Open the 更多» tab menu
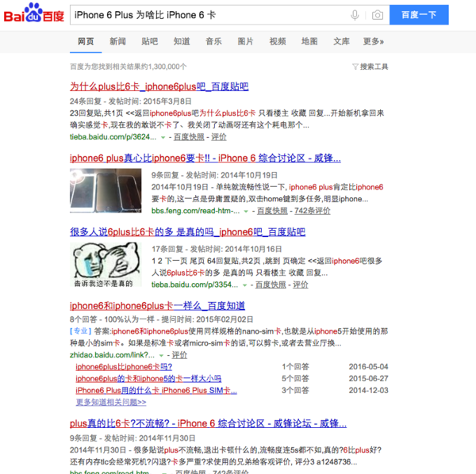Image resolution: width=476 pixels, height=474 pixels. [374, 41]
